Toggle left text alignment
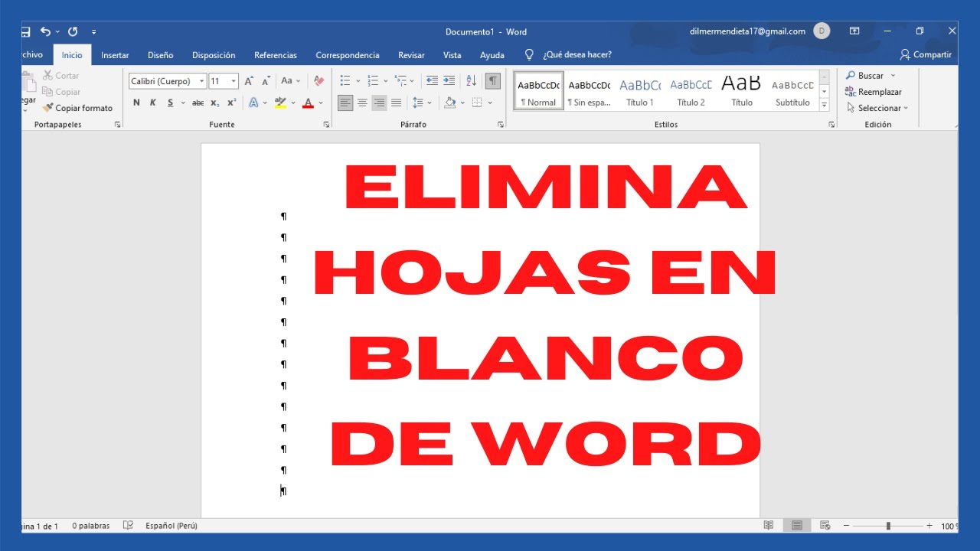Screen dimensions: 980x551 click(x=345, y=103)
